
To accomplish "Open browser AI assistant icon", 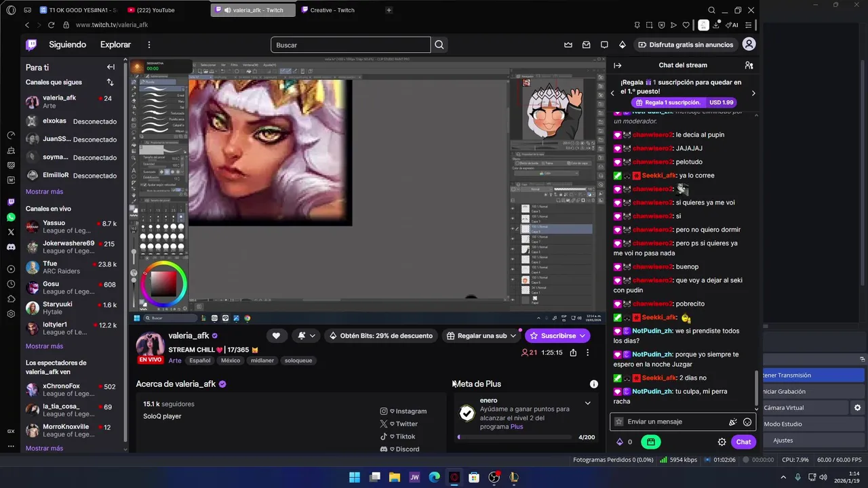I will (732, 25).
